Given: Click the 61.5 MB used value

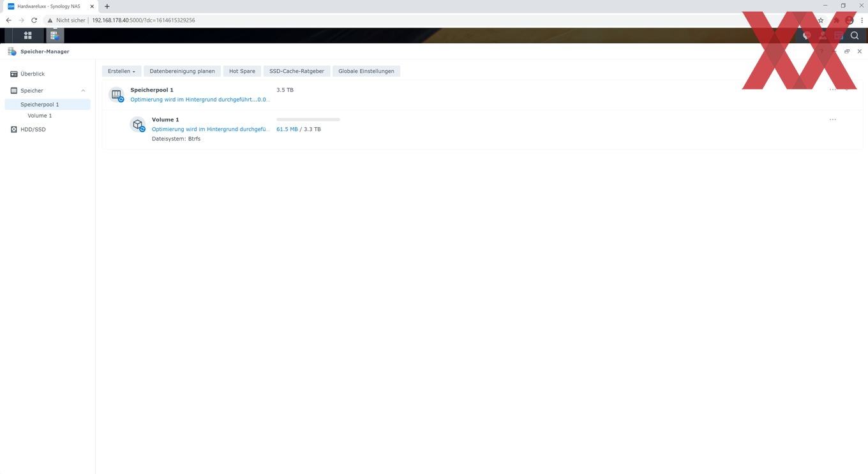Looking at the screenshot, I should [x=287, y=129].
